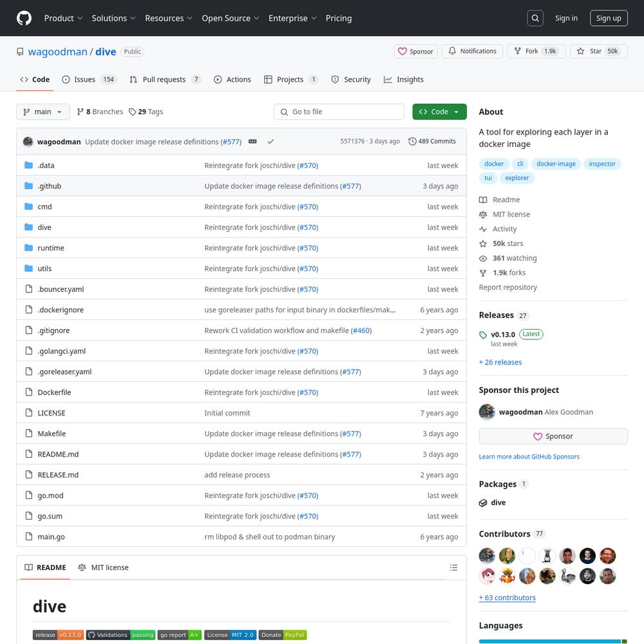Image resolution: width=644 pixels, height=644 pixels.
Task: Expand the Enterprise menu
Action: [x=292, y=18]
